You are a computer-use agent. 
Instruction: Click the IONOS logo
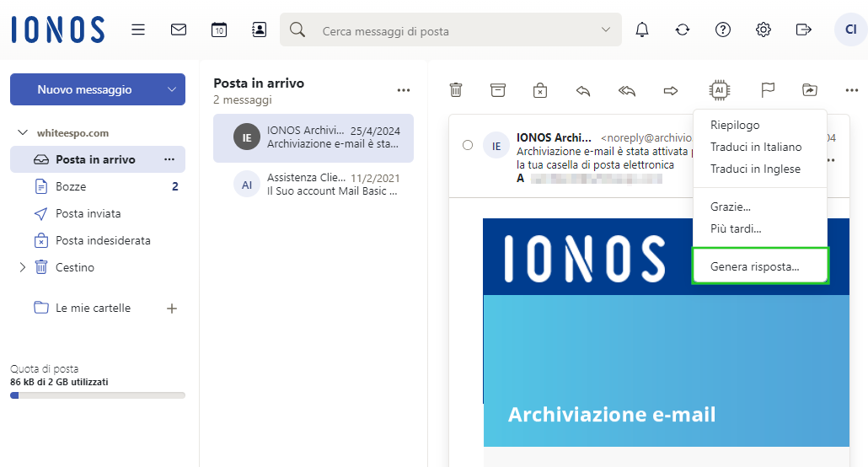(57, 30)
